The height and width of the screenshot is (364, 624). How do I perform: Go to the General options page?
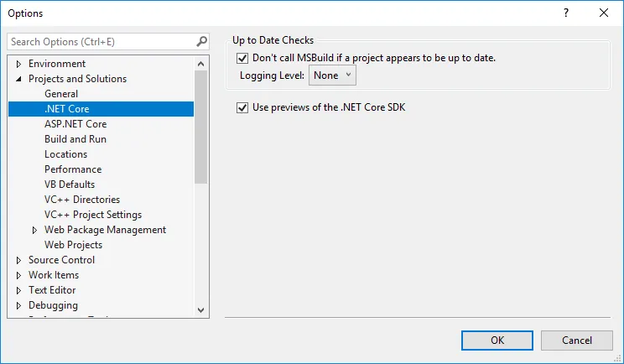tap(61, 94)
